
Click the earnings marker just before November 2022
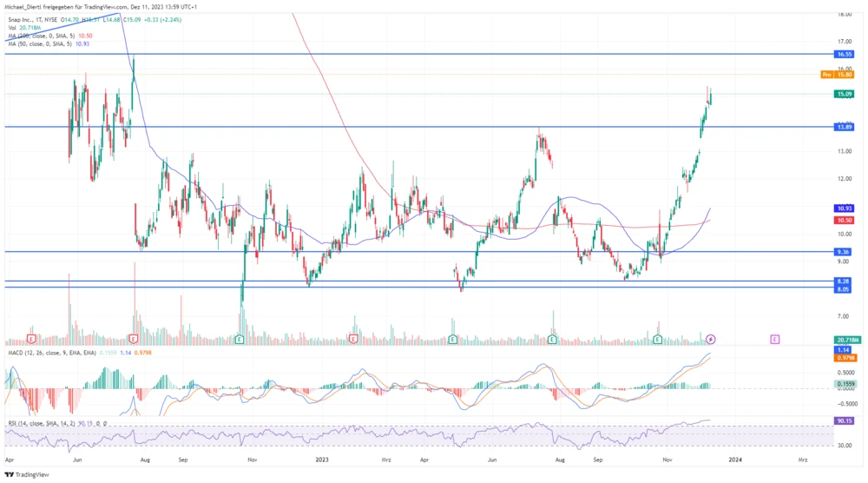pyautogui.click(x=240, y=338)
